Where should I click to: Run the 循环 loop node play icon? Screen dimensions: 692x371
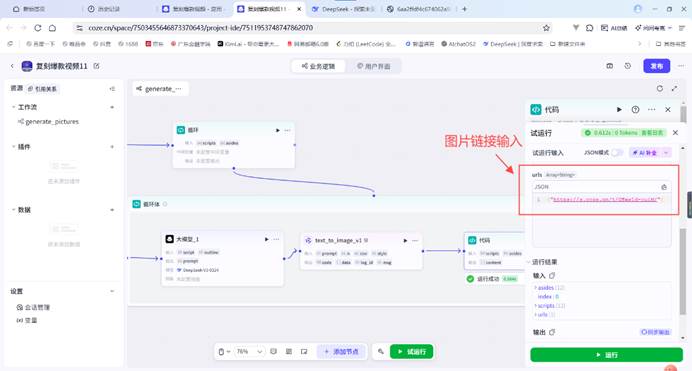278,130
